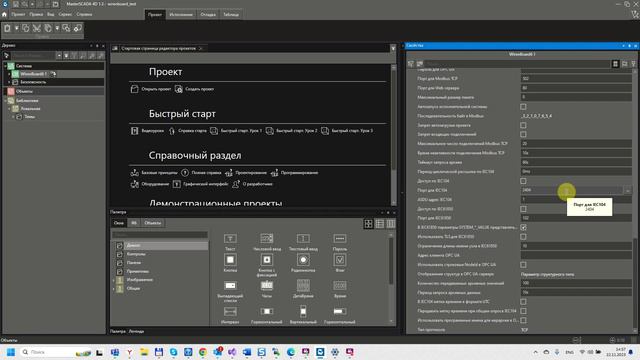Image resolution: width=640 pixels, height=360 pixels.
Task: Toggle Запрет входящих подключений checkbox
Action: click(523, 134)
